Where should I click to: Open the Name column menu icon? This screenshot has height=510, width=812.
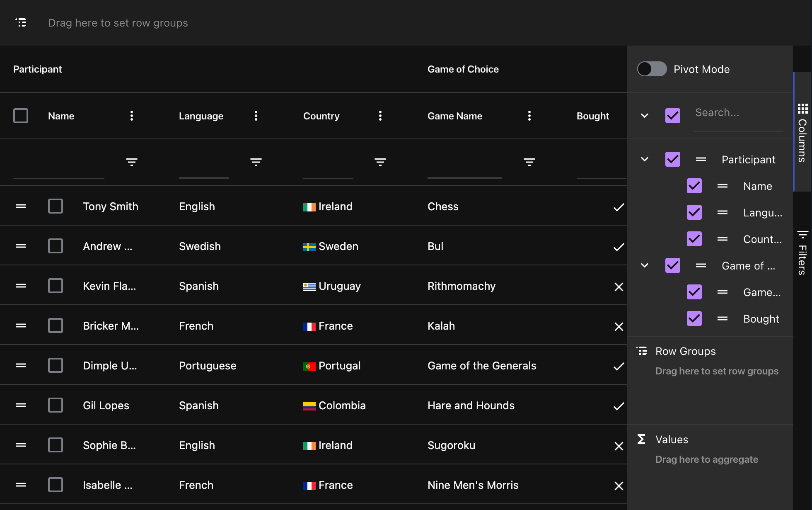132,116
